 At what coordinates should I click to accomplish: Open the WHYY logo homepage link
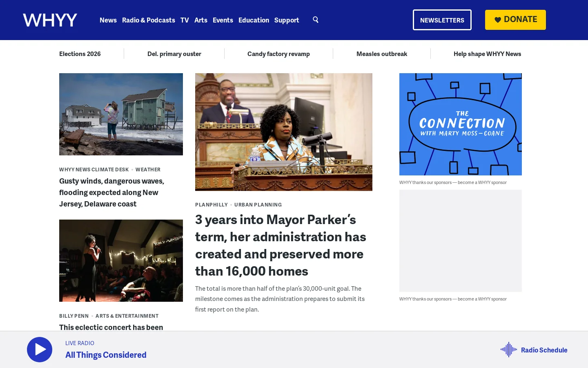(x=50, y=20)
